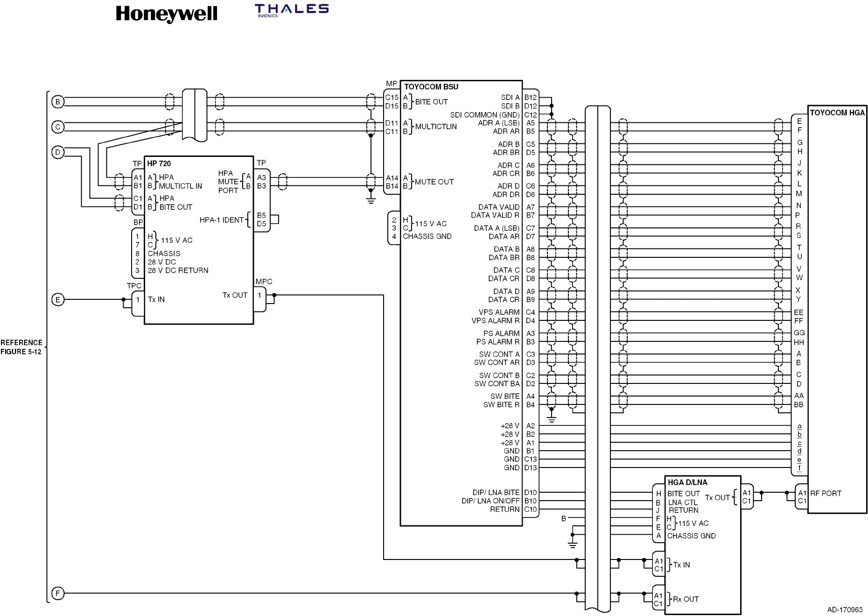Select the PS ALARM R signal label
This screenshot has width=868, height=616.
click(x=498, y=342)
